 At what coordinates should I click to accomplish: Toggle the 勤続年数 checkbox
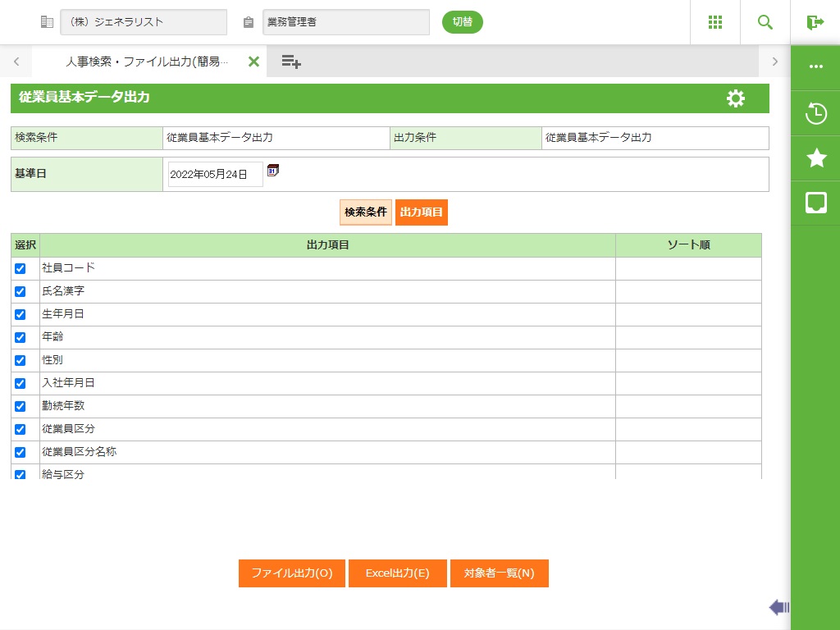[x=21, y=406]
